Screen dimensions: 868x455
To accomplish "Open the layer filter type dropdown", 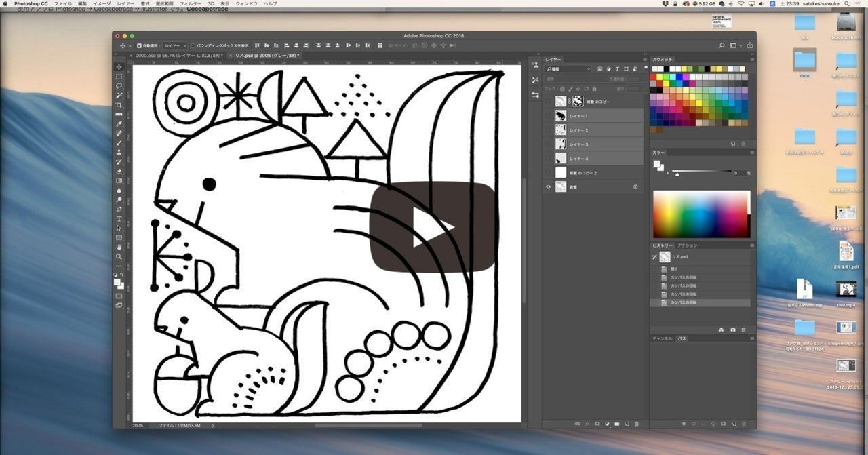I will (569, 69).
